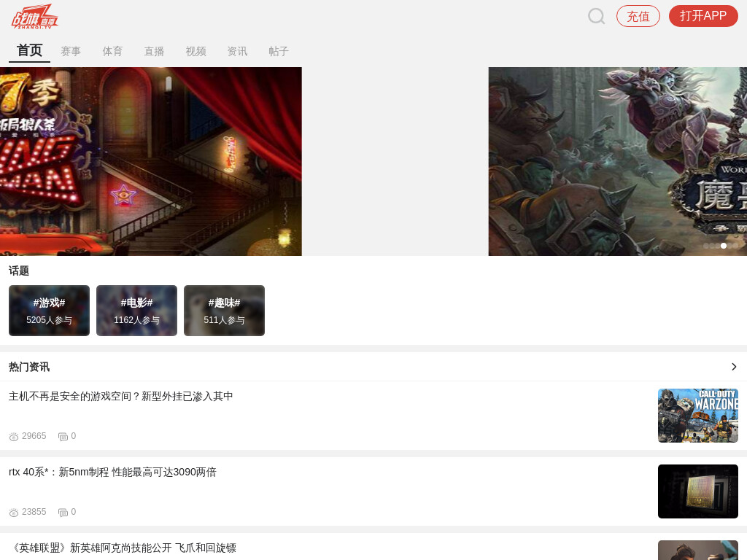747x560 pixels.
Task: Click the eye views icon beside 23855
Action: [x=14, y=513]
